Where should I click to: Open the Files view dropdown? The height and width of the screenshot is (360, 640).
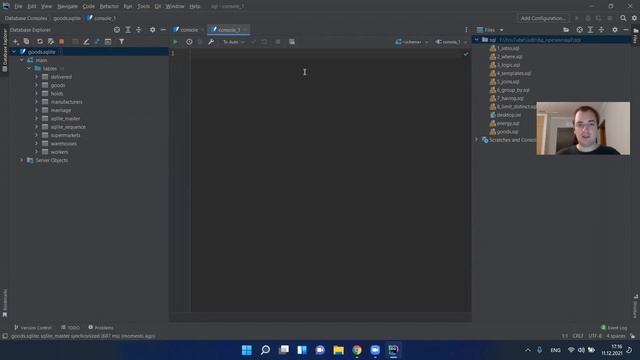point(491,30)
